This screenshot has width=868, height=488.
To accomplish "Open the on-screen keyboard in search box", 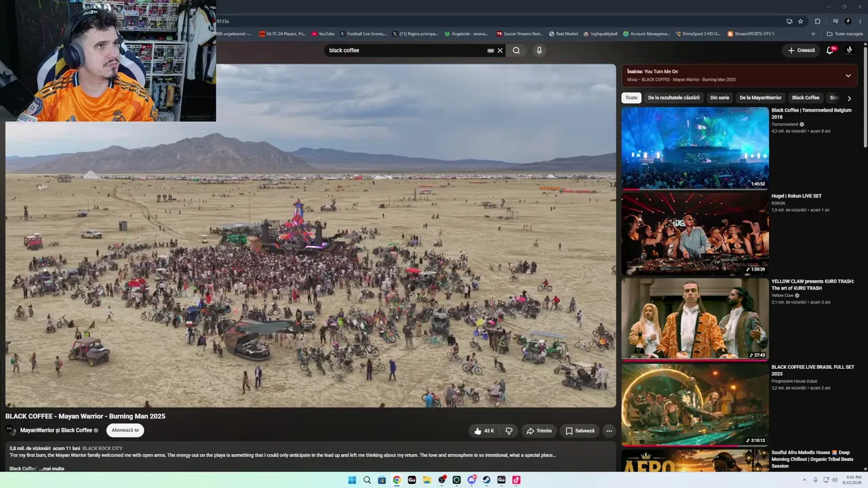I will point(490,50).
